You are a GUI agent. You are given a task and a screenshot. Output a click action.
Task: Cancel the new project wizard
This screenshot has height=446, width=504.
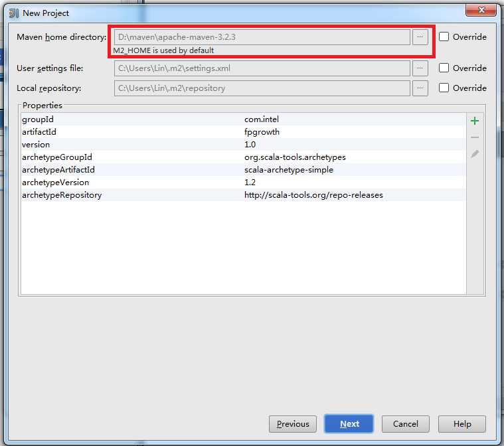pyautogui.click(x=405, y=424)
